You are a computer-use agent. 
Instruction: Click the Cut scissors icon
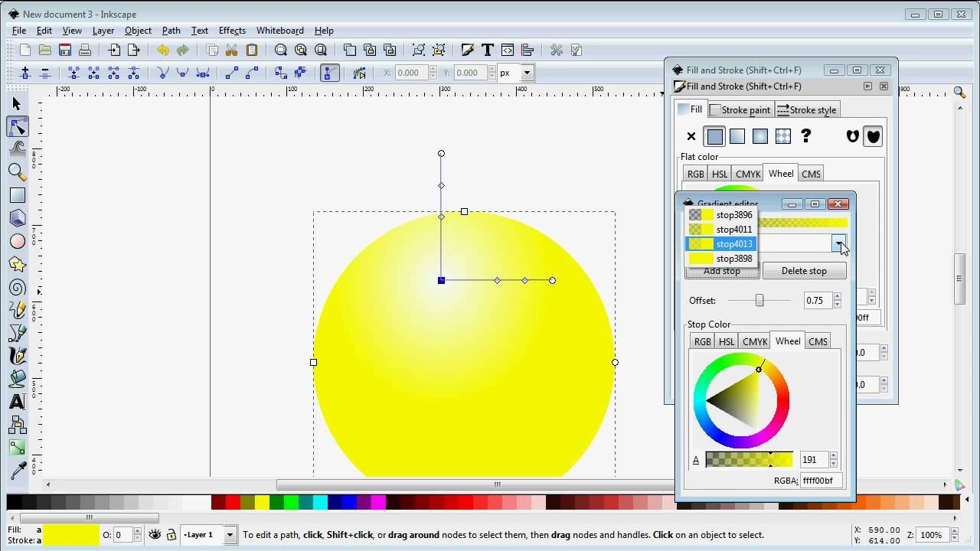232,51
